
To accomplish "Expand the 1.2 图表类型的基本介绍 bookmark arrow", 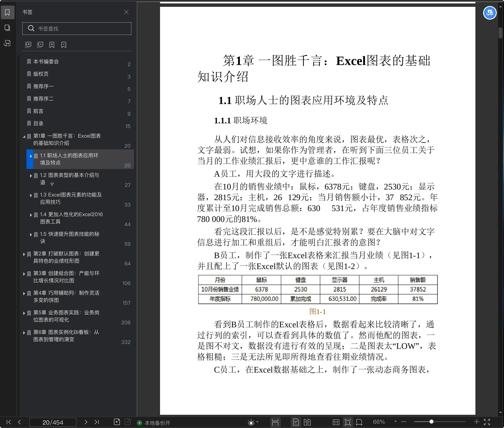I will [x=31, y=176].
